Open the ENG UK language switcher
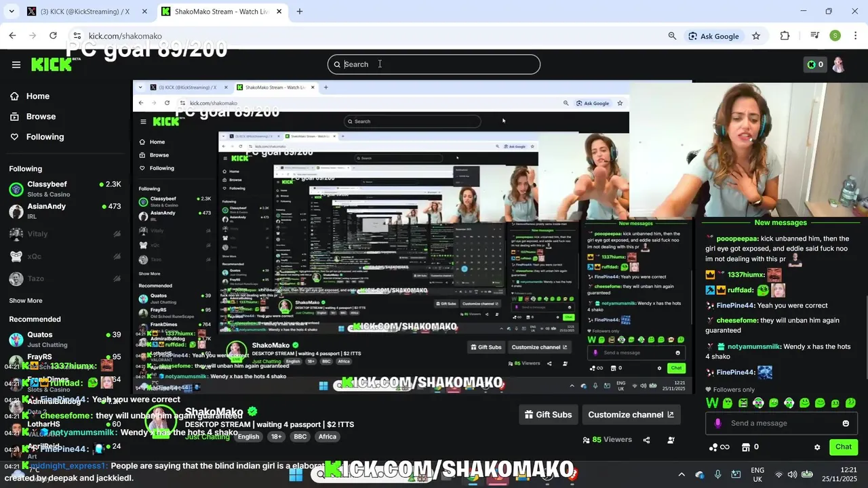Viewport: 868px width, 488px height. pyautogui.click(x=757, y=474)
